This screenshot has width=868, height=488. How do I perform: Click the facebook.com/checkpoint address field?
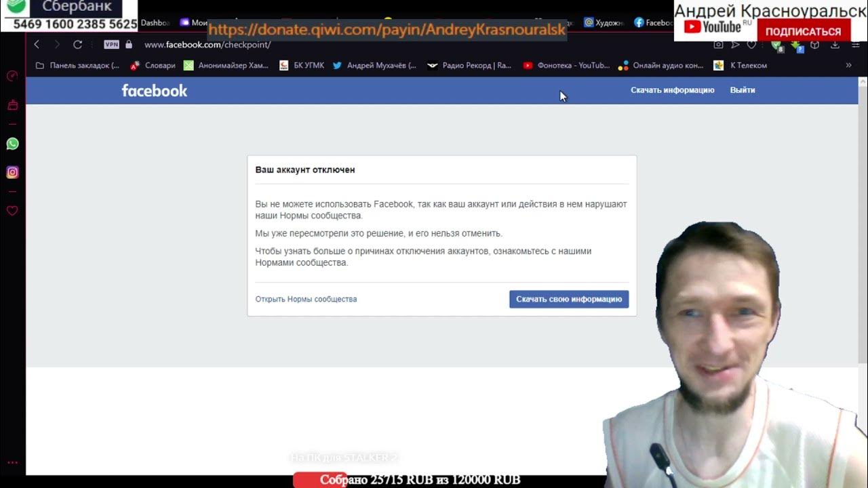(x=208, y=45)
